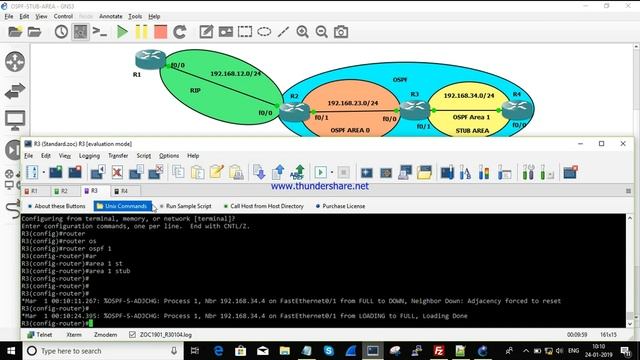
Task: Click the ZOC red X disconnect icon
Action: 117,172
